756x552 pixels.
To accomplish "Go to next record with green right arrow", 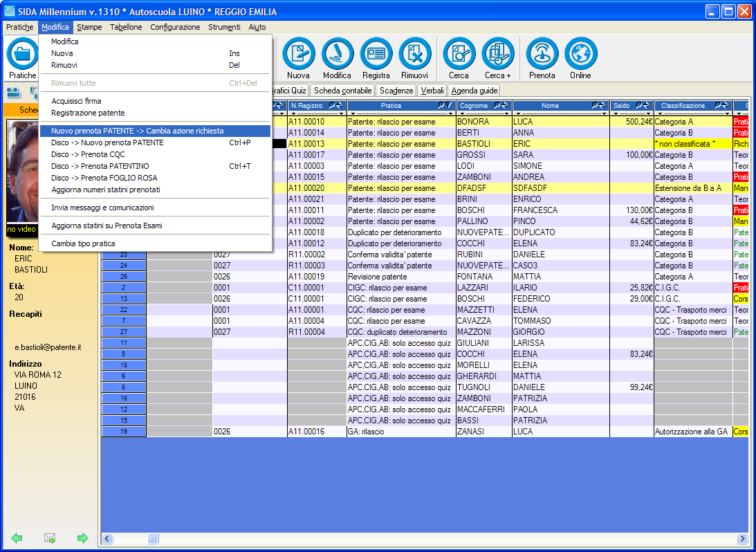I will point(83,538).
